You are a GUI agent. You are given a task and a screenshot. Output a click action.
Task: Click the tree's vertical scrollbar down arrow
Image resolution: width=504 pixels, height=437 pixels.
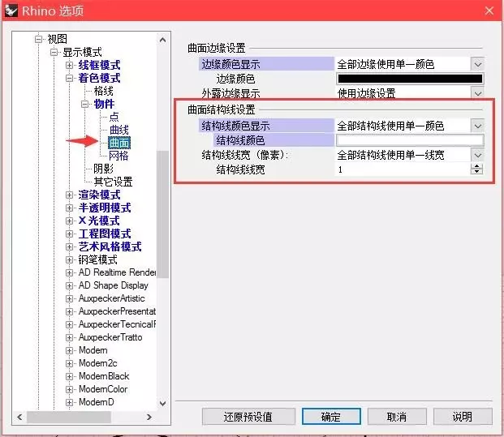point(162,403)
